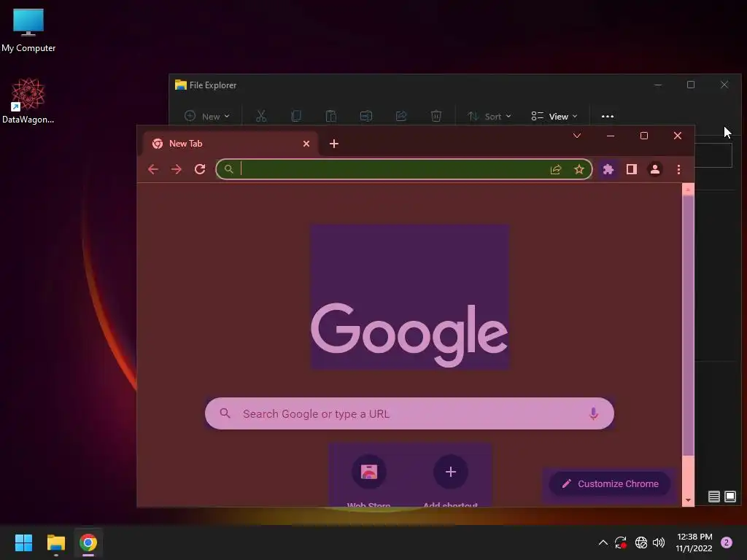Click the Share icon in File Explorer

click(x=401, y=116)
